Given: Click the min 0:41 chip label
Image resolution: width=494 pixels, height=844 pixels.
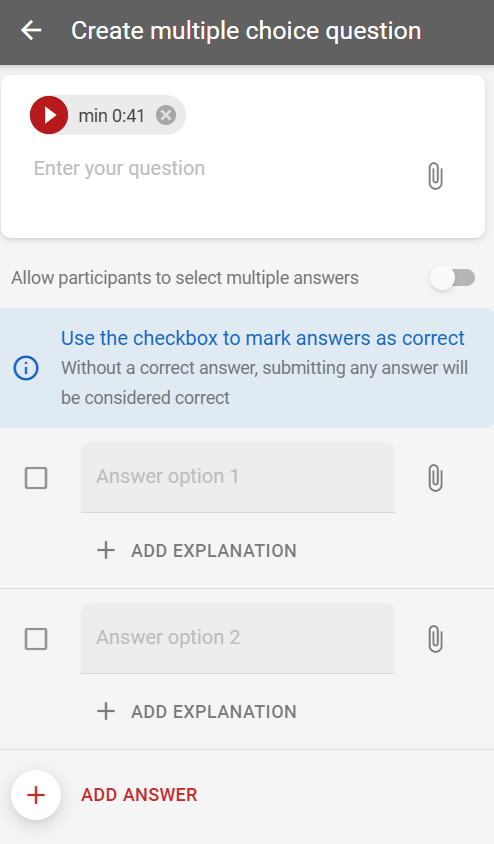Looking at the screenshot, I should click(x=111, y=115).
